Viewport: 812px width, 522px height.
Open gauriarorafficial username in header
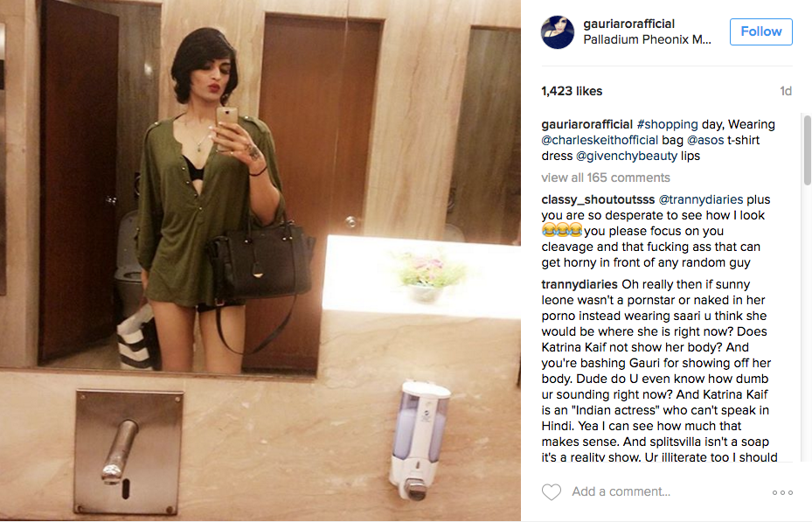tap(628, 24)
